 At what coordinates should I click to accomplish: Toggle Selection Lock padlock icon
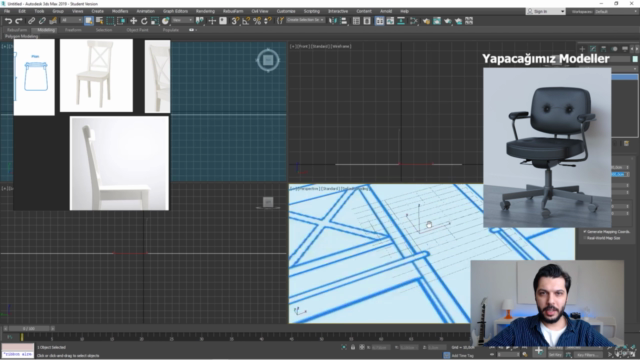coord(353,347)
